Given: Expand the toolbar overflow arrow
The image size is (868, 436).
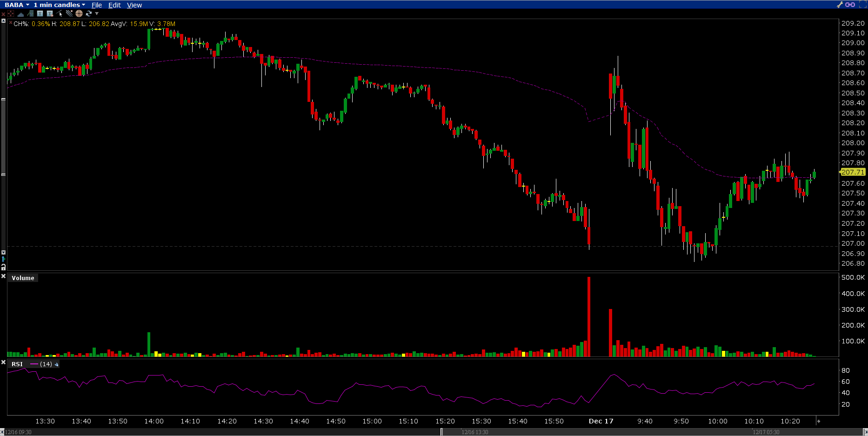Looking at the screenshot, I should tap(97, 14).
